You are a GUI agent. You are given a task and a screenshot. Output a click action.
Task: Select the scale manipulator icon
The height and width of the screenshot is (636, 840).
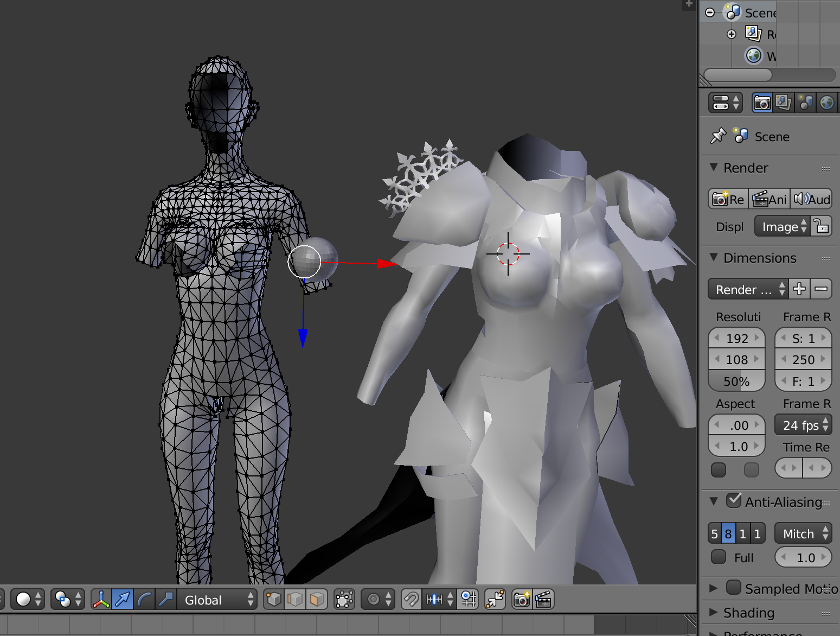166,600
